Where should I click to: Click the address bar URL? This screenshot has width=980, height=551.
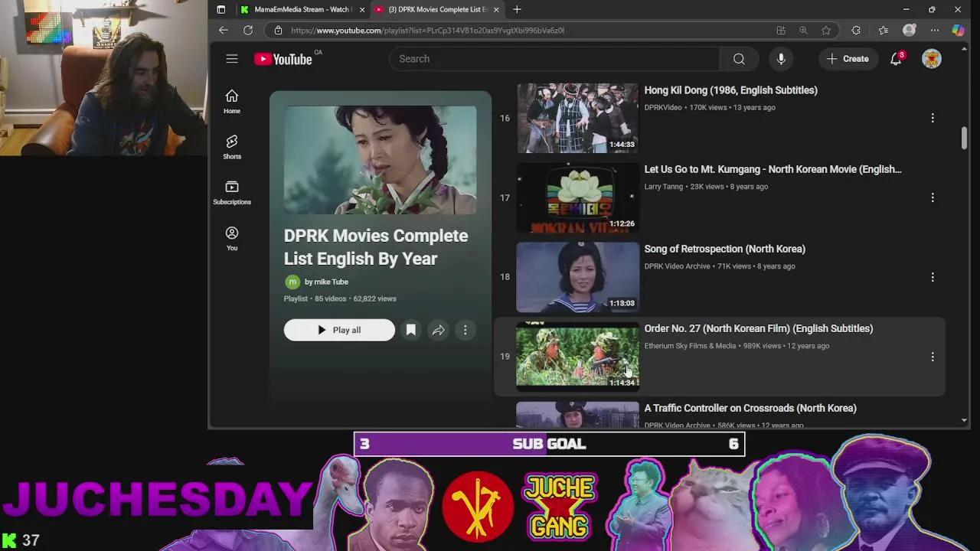427,31
